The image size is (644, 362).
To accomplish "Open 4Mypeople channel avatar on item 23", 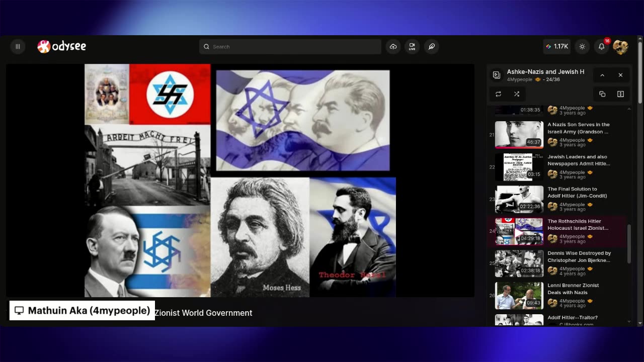I will click(552, 207).
